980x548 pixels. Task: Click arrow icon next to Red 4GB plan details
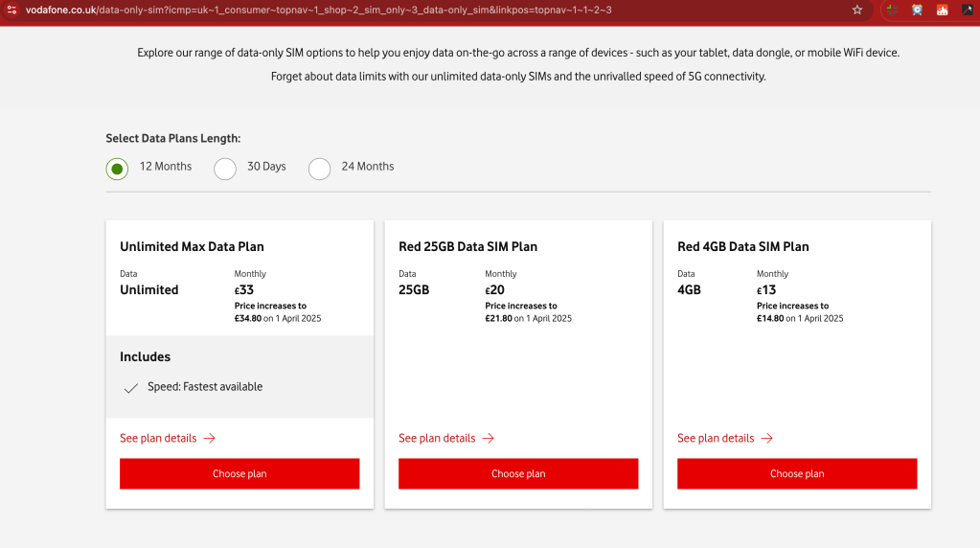(767, 438)
